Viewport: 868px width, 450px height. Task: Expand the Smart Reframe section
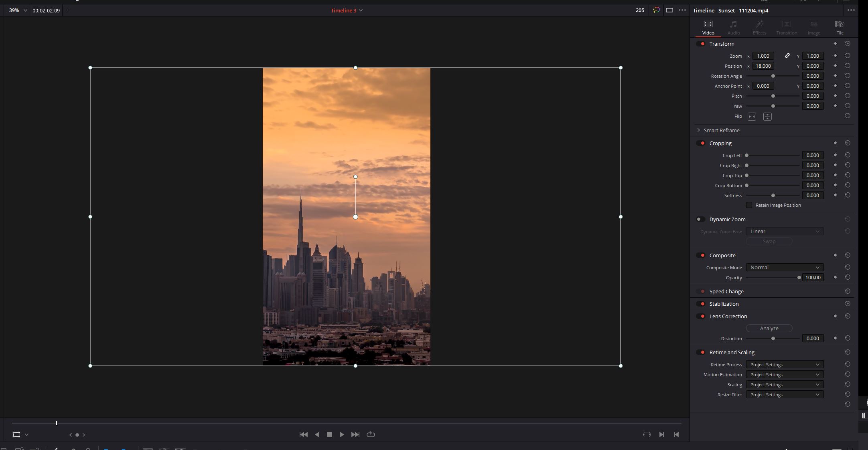pos(699,130)
